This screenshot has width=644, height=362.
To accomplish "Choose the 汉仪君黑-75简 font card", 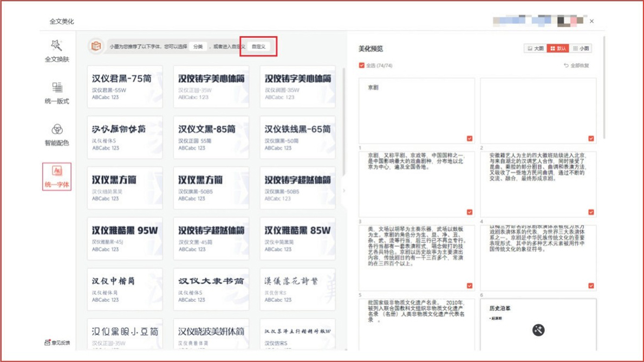I will 125,87.
